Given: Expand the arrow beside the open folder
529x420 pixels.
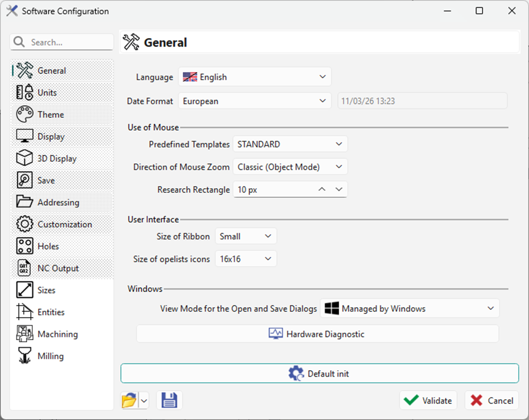Looking at the screenshot, I should click(144, 400).
